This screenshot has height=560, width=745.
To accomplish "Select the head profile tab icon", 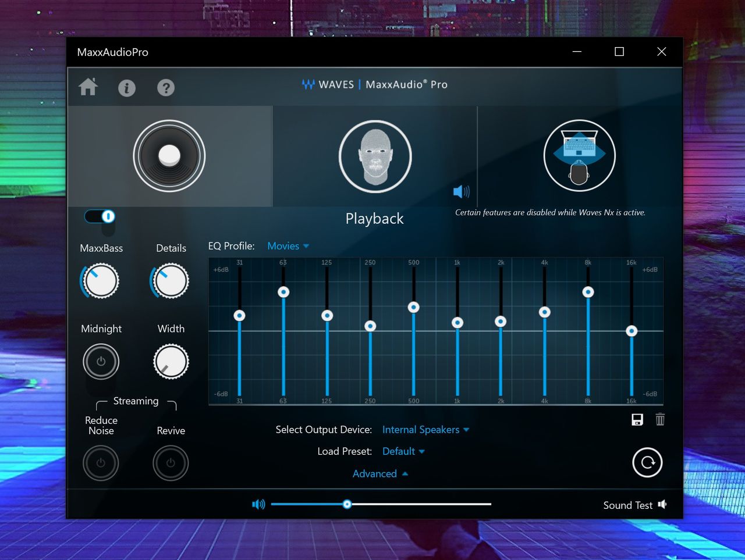I will 375,156.
